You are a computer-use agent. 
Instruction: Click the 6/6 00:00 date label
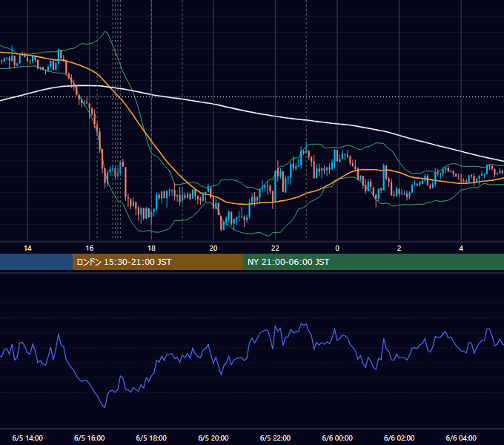click(x=337, y=438)
